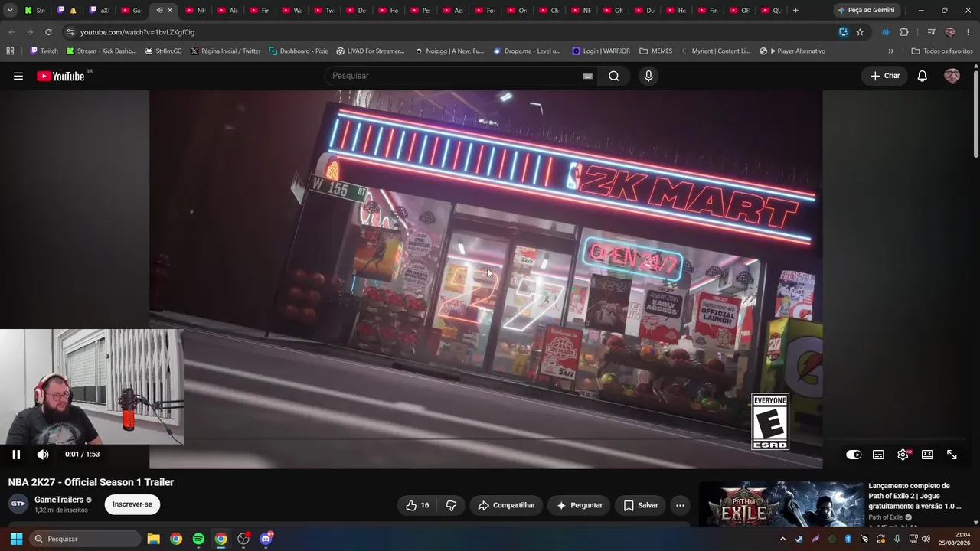Open a new browser tab
The height and width of the screenshot is (551, 980).
(x=795, y=10)
